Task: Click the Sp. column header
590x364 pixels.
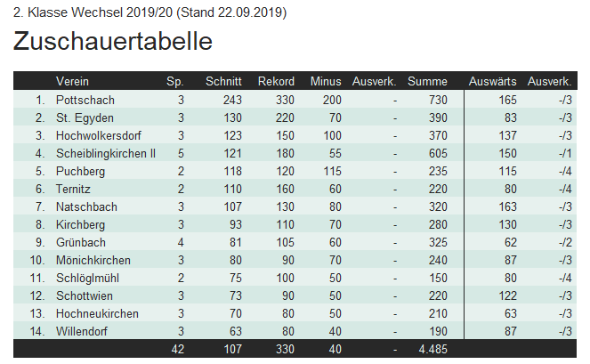Action: (x=175, y=81)
